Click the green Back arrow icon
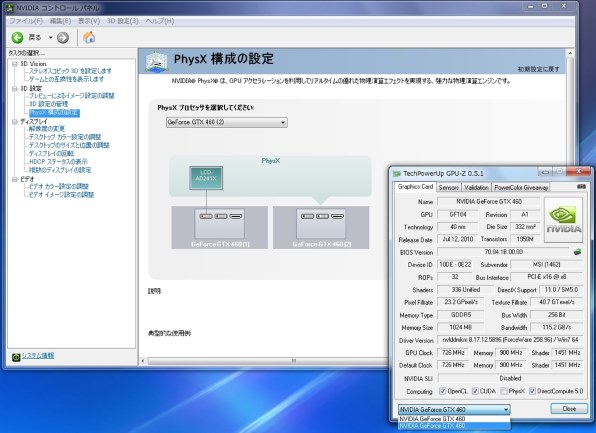Image resolution: width=596 pixels, height=433 pixels. (17, 37)
